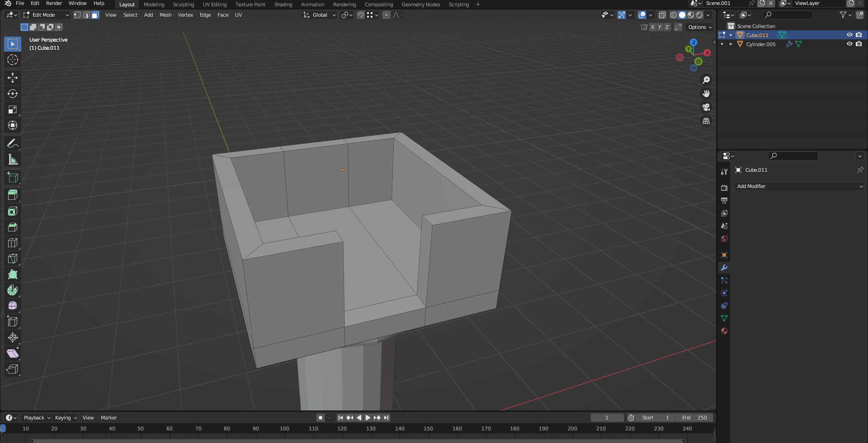Enable wireframe viewport shading
This screenshot has width=868, height=443.
coord(674,15)
